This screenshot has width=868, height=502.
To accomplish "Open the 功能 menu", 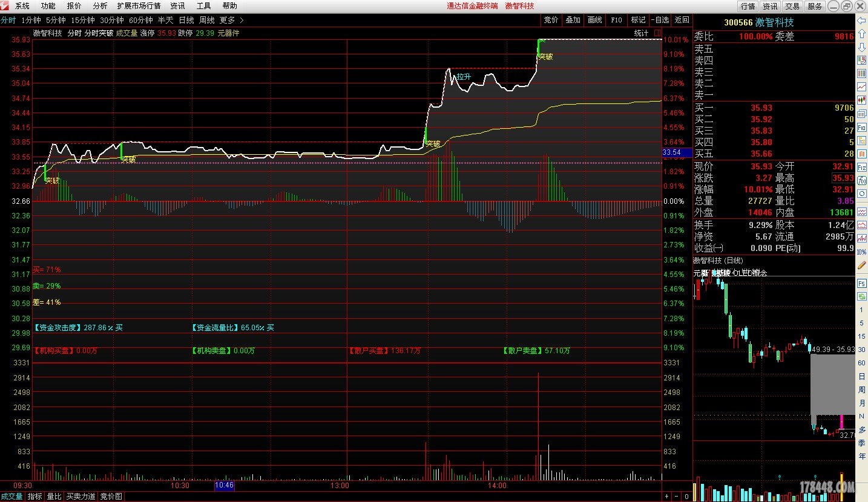I will (x=48, y=5).
